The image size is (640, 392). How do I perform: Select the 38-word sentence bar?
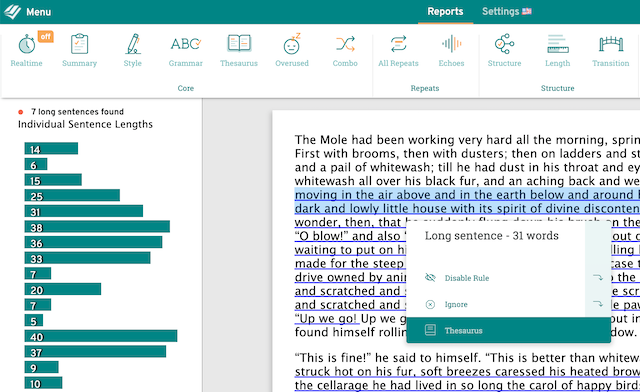(97, 227)
